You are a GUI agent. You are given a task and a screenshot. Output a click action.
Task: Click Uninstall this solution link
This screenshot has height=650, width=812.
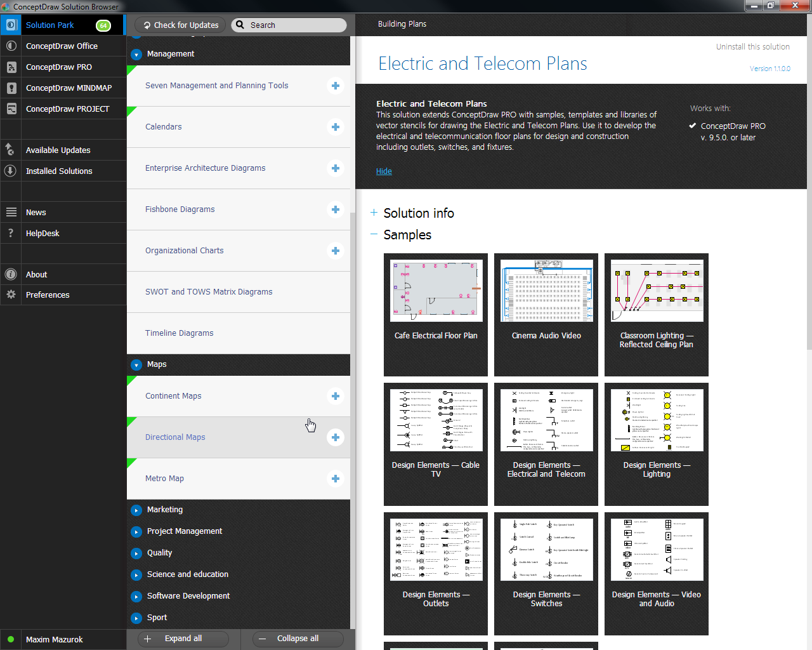click(753, 47)
